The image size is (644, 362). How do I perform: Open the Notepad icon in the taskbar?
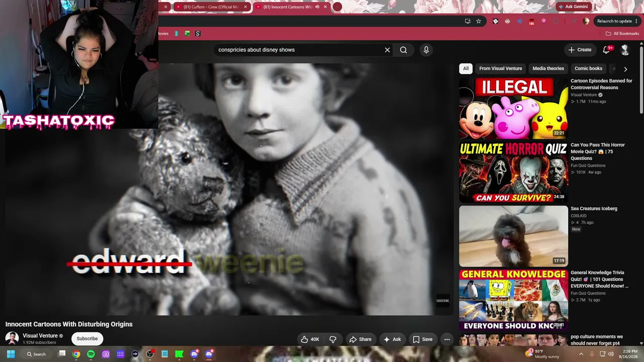[165, 354]
